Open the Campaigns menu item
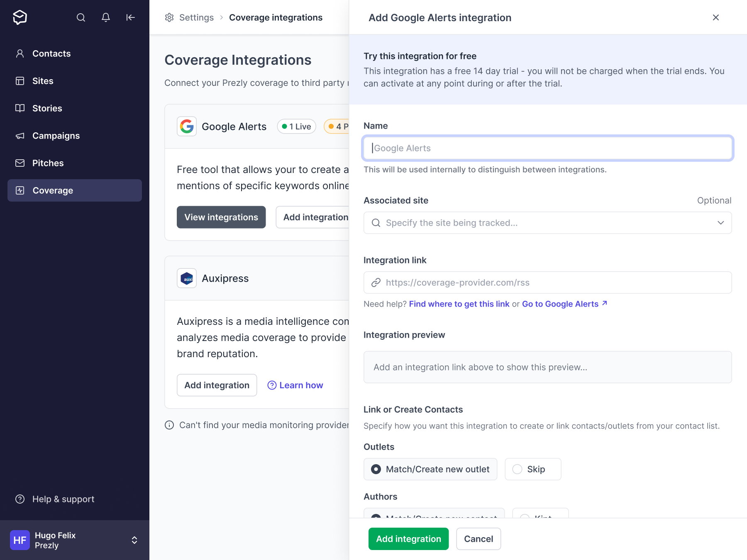 pos(75,136)
